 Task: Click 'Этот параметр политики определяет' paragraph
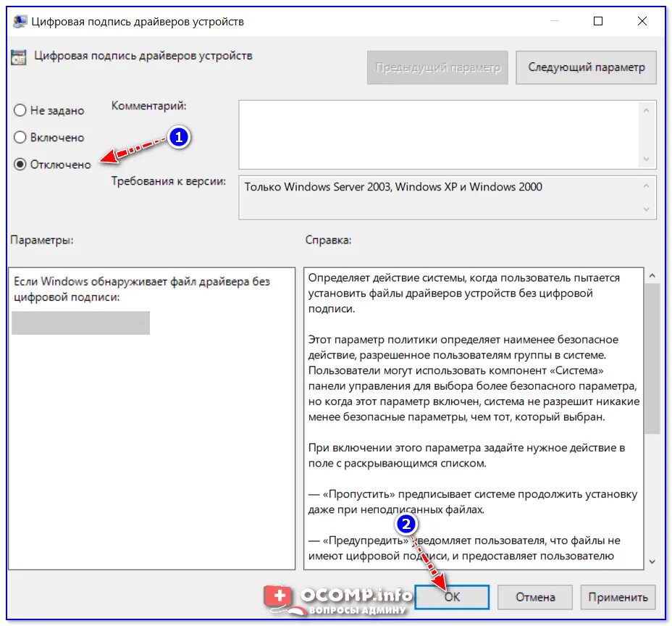(474, 378)
